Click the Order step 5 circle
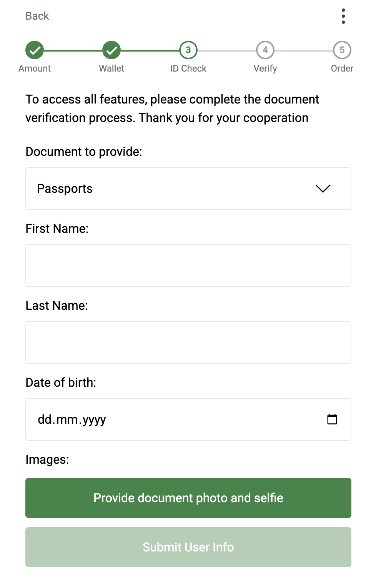The width and height of the screenshot is (386, 588). [x=342, y=50]
